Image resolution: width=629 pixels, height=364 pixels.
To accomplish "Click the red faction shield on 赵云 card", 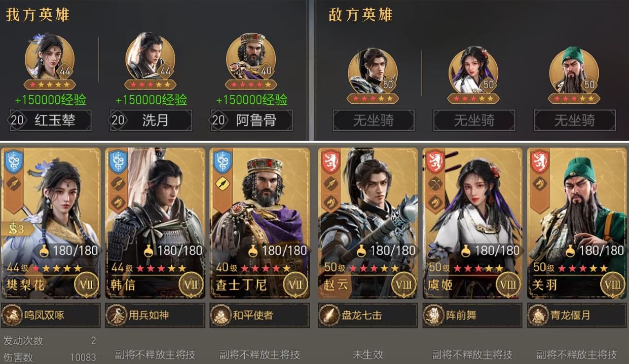I will [x=329, y=161].
